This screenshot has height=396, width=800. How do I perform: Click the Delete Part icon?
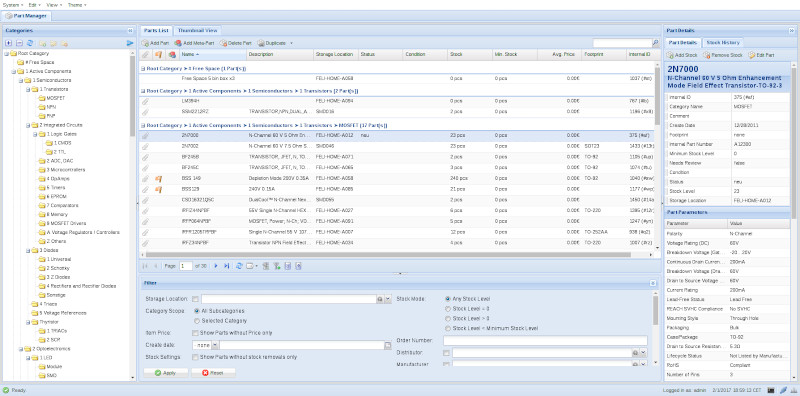pos(223,43)
